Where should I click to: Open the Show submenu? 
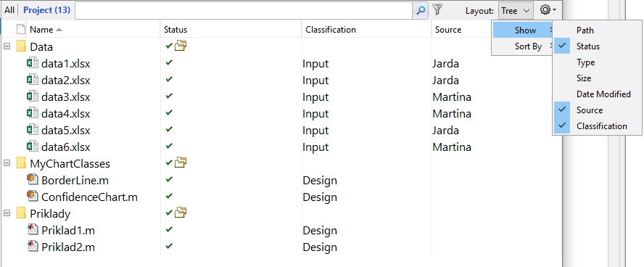(522, 30)
